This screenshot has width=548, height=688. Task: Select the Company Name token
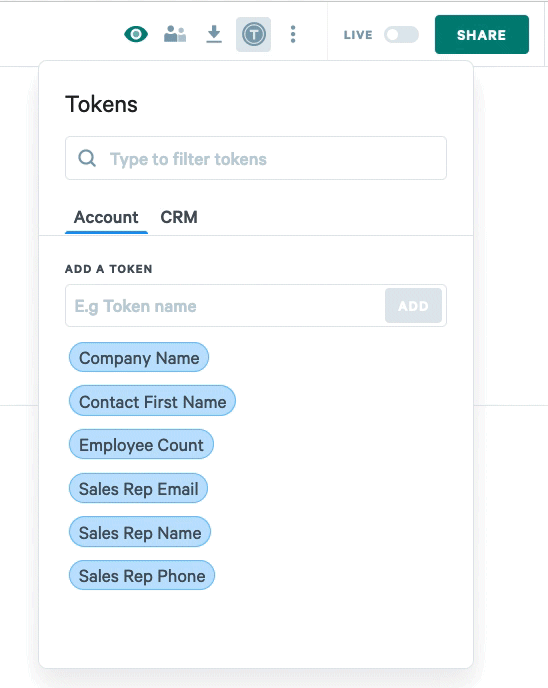tap(139, 358)
